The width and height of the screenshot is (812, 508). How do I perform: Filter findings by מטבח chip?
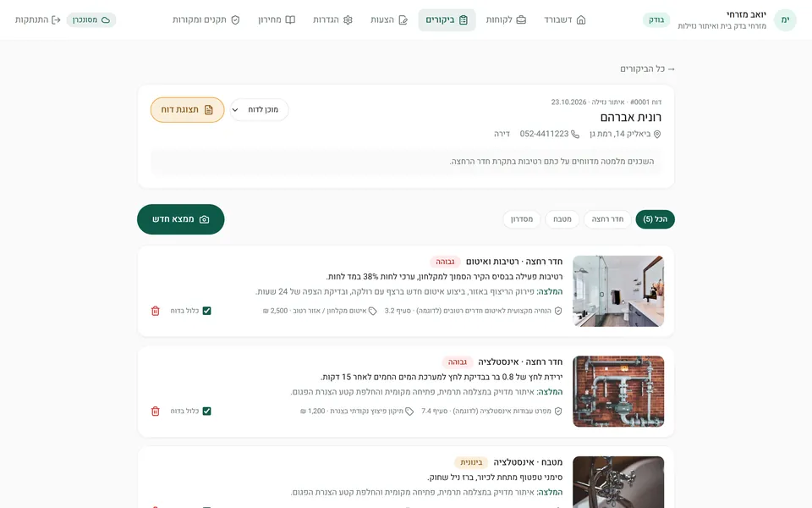pos(562,219)
